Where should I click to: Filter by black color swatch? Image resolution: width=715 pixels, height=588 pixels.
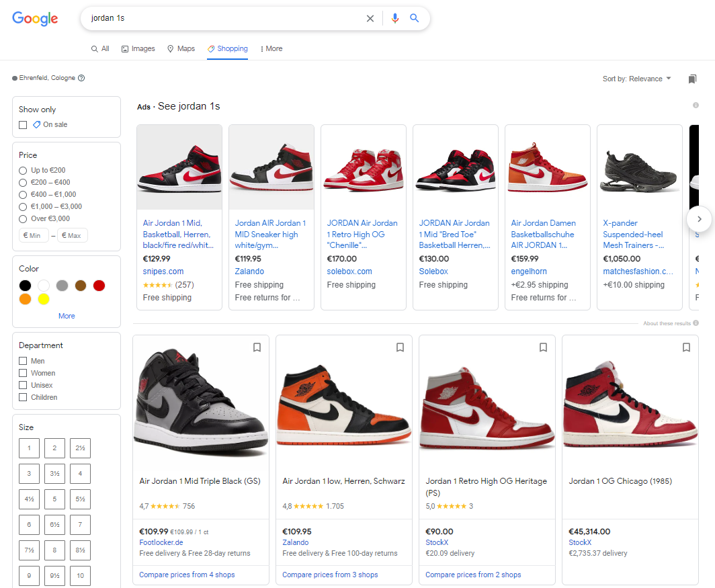(25, 286)
